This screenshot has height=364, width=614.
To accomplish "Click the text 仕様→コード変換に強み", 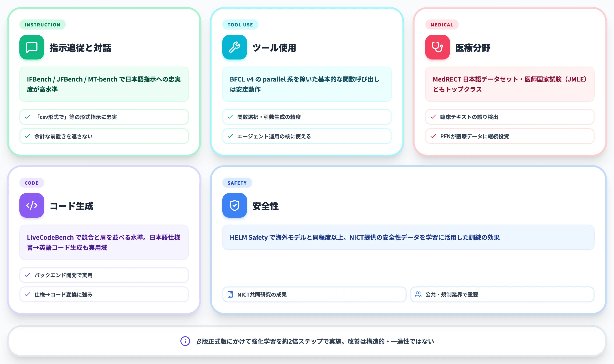I will tap(64, 295).
